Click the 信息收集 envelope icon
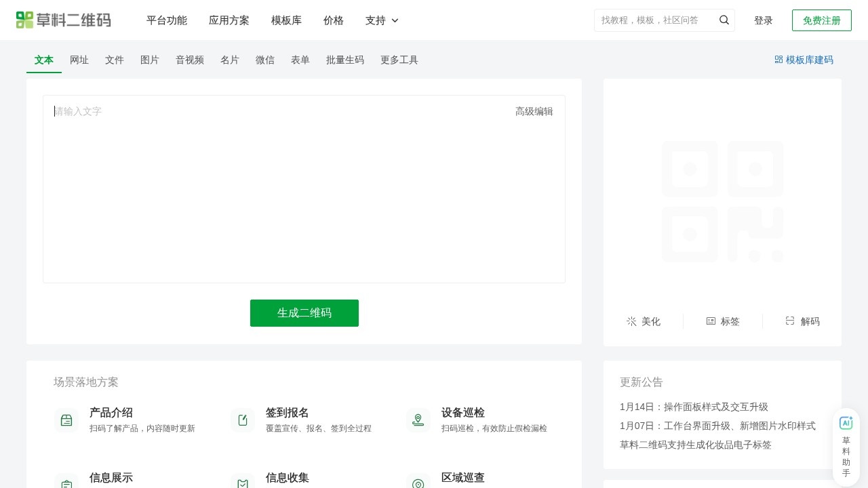868x488 pixels. tap(243, 483)
